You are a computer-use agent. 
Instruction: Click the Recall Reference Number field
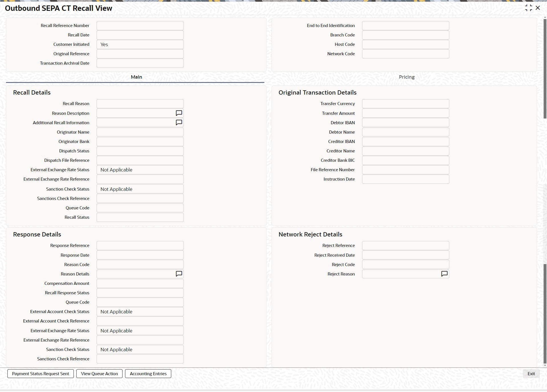(x=140, y=26)
